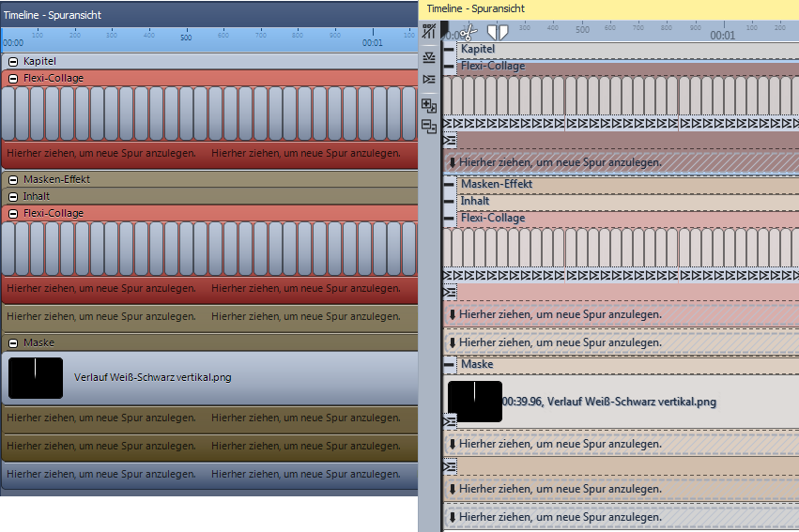Click the Masken-Effekt header in right timeline
Screen dimensions: 799x532
click(497, 184)
